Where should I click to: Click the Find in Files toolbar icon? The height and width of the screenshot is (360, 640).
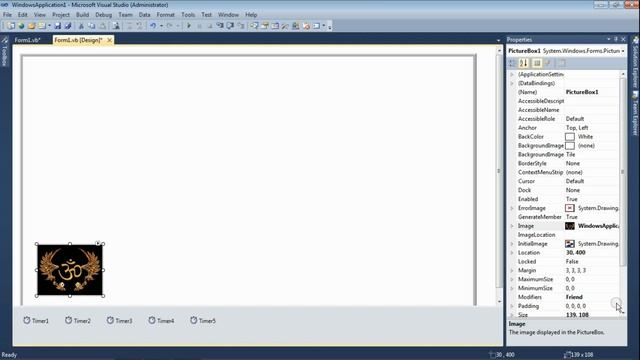116,26
